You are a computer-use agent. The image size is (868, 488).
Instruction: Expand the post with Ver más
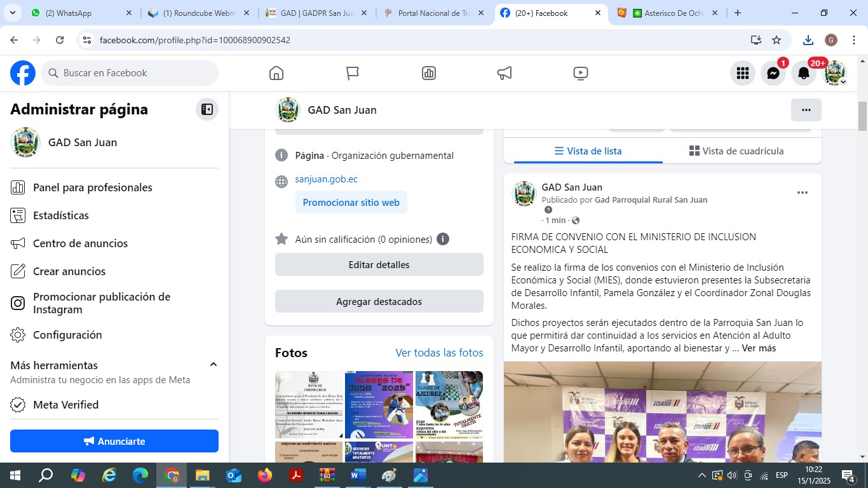pyautogui.click(x=759, y=348)
